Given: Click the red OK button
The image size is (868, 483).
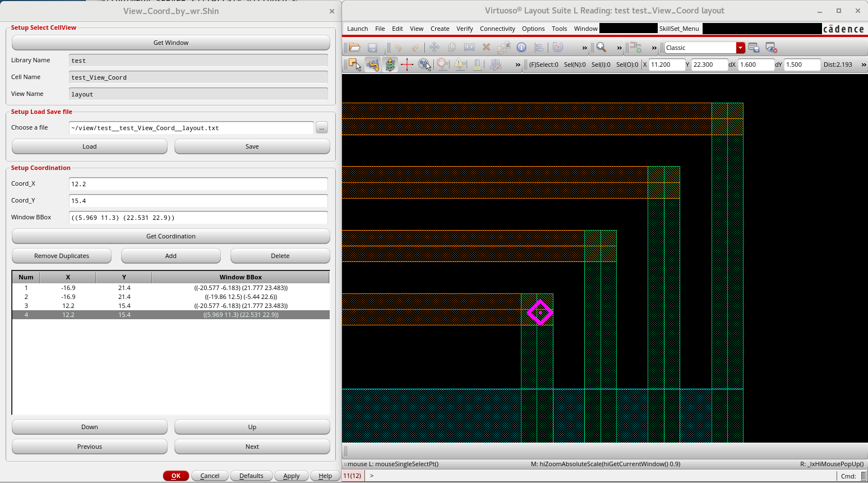Looking at the screenshot, I should click(176, 476).
